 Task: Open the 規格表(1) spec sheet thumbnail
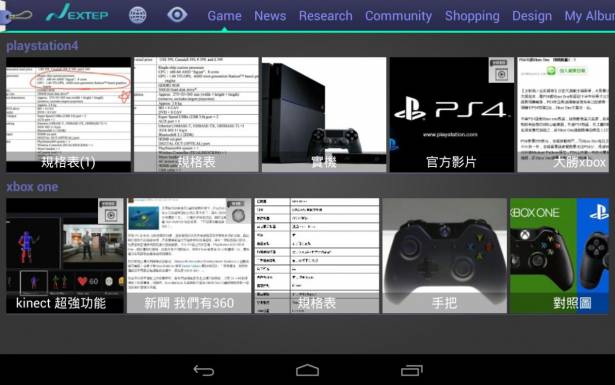tap(68, 114)
